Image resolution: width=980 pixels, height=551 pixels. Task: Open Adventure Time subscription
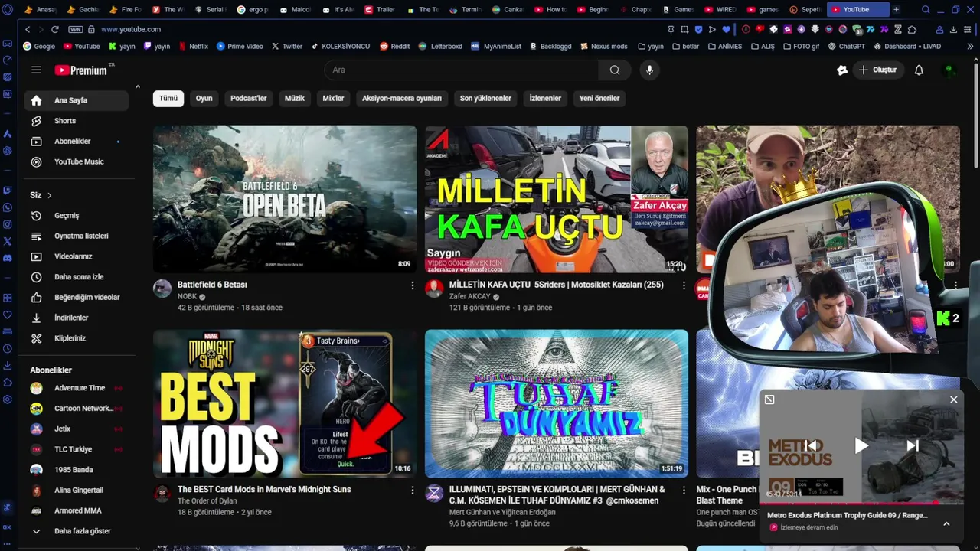coord(76,388)
